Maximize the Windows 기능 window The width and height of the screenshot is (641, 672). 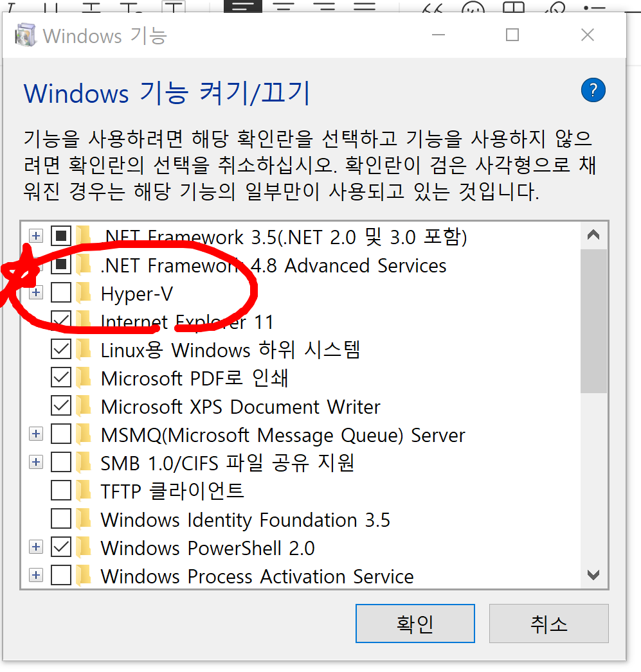pos(512,35)
